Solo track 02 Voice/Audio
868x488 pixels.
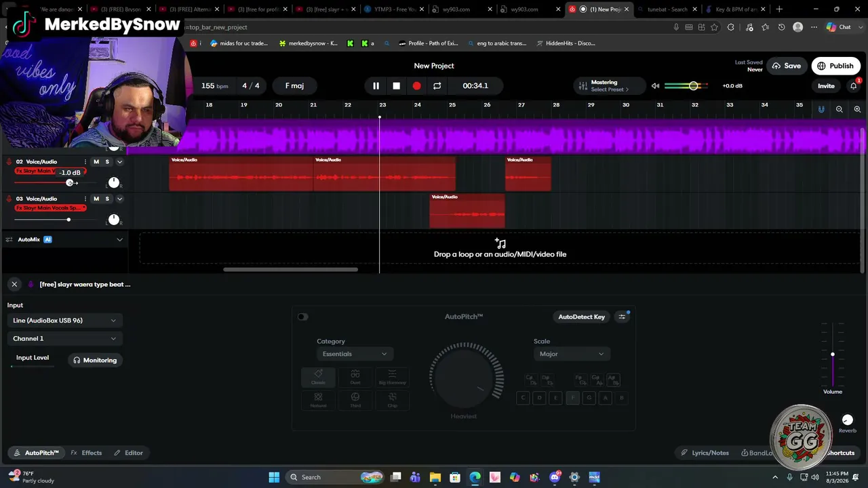(107, 162)
